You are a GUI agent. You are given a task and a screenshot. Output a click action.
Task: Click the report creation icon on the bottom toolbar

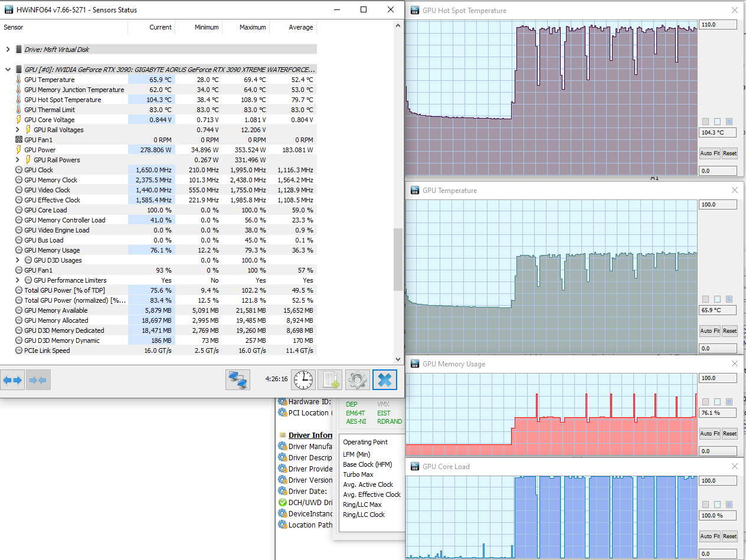click(x=330, y=379)
